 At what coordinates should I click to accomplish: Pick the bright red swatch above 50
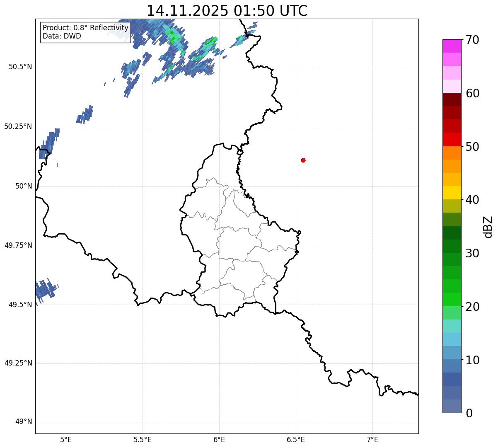[x=452, y=140]
